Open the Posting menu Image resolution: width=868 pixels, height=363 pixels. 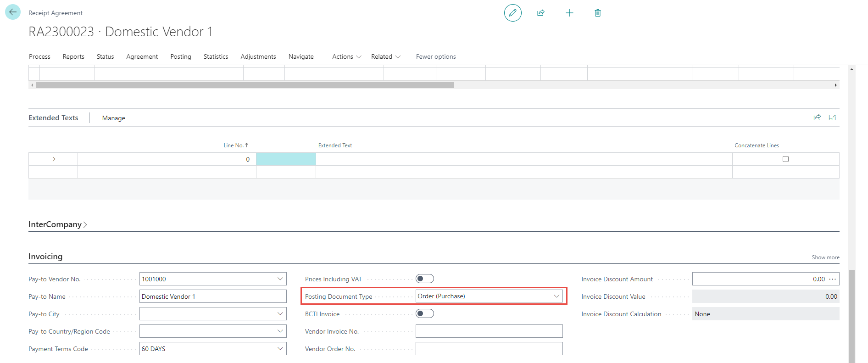tap(181, 56)
